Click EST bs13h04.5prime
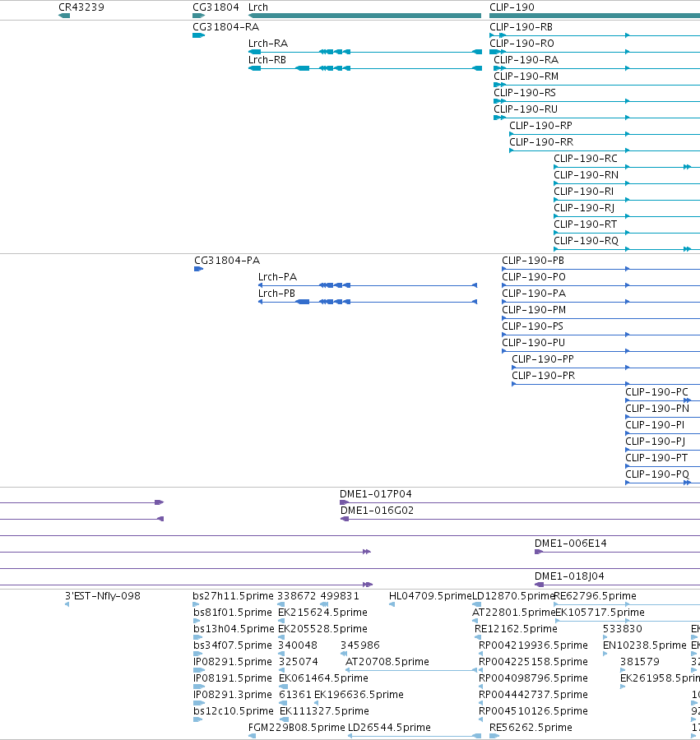The image size is (700, 740). [234, 630]
